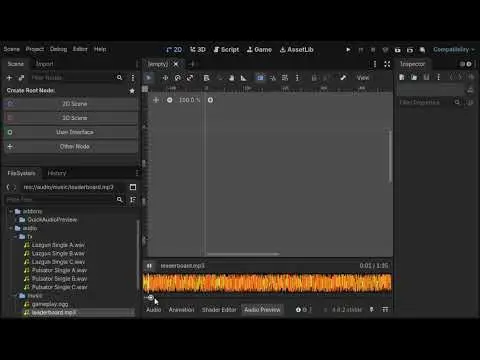Switch to the Scene dock tab

click(x=15, y=64)
